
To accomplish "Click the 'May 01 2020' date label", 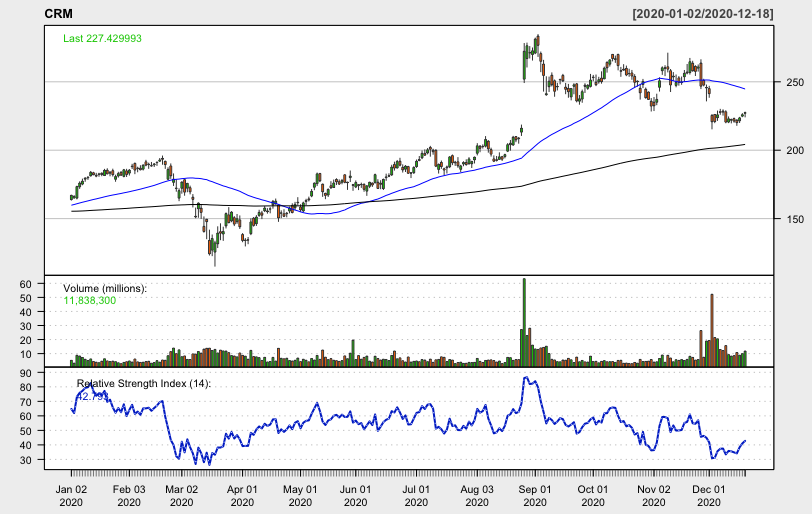I will [300, 496].
